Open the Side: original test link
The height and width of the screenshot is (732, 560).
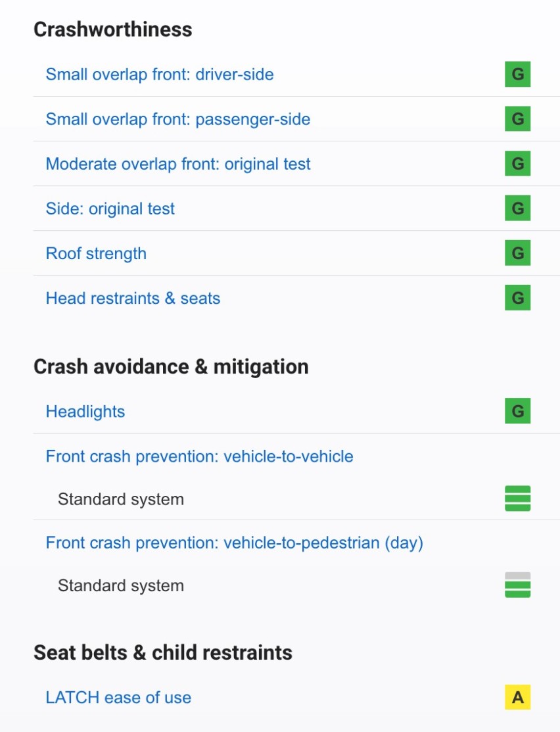click(110, 209)
